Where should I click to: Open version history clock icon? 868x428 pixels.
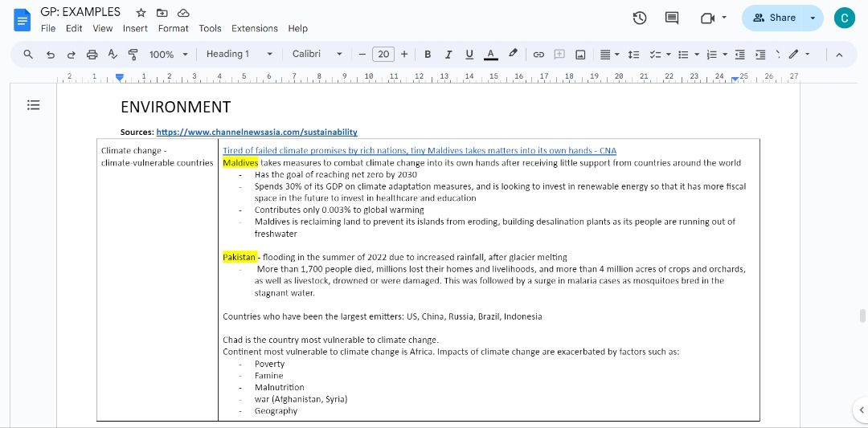tap(640, 18)
